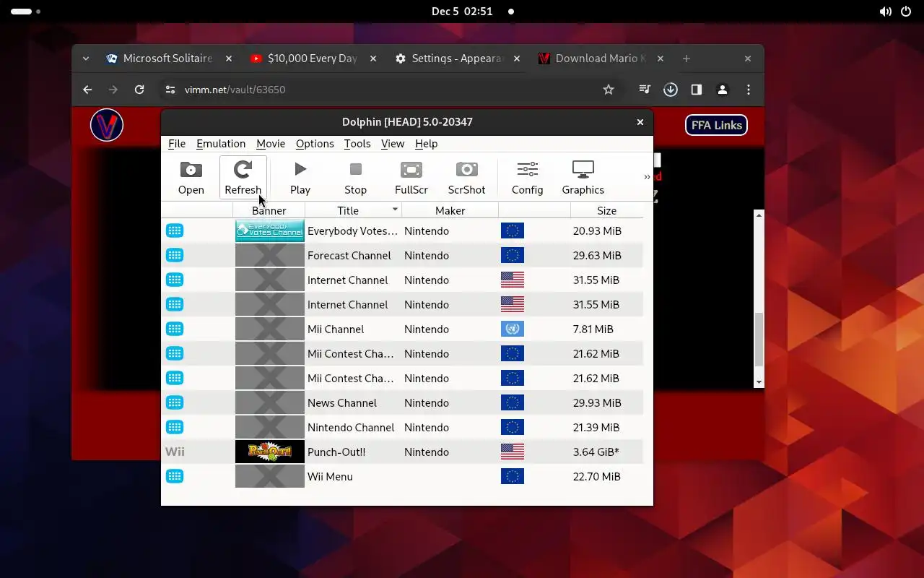Open a new browser tab
Image resolution: width=924 pixels, height=578 pixels.
click(x=687, y=59)
